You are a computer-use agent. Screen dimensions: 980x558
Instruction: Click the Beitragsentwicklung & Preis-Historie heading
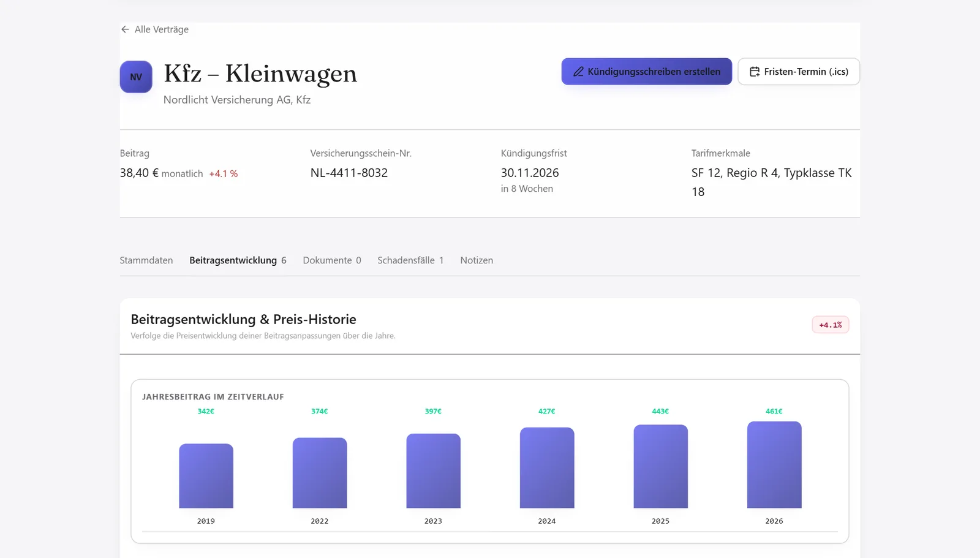[x=244, y=319]
